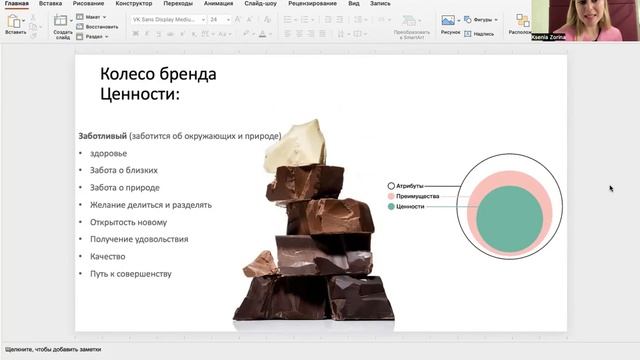Screen dimensions: 640x360
Task: Switch to the Конструктор tab
Action: tap(133, 3)
